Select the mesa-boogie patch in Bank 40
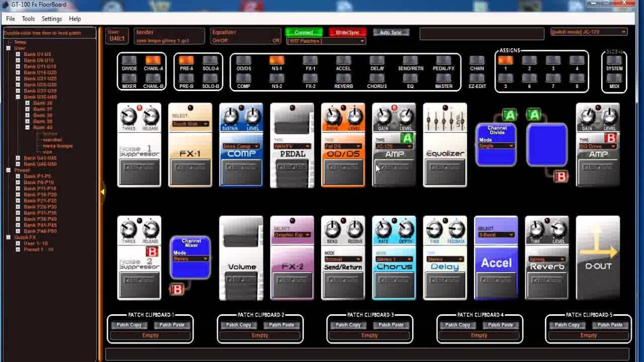 (x=58, y=145)
